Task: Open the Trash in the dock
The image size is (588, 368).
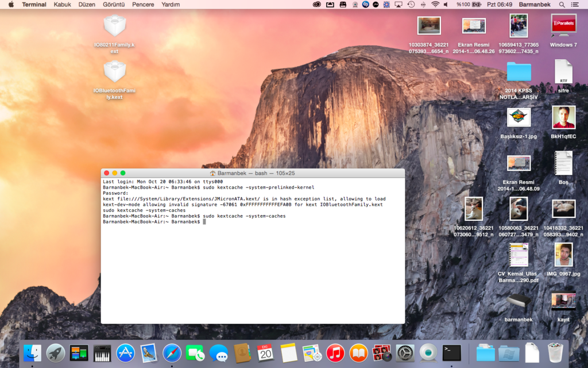Action: [x=555, y=354]
